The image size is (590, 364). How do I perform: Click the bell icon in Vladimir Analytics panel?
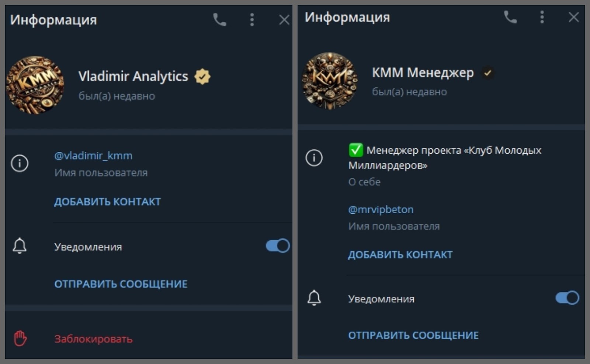[x=20, y=246]
